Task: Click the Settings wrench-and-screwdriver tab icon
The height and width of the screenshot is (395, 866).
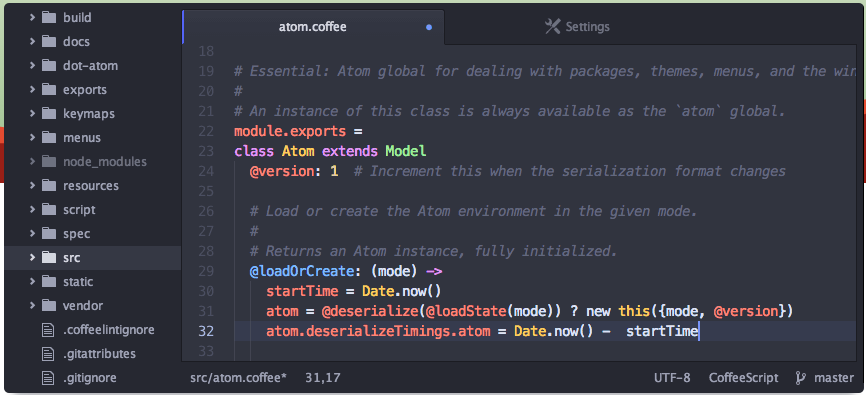Action: (x=552, y=27)
